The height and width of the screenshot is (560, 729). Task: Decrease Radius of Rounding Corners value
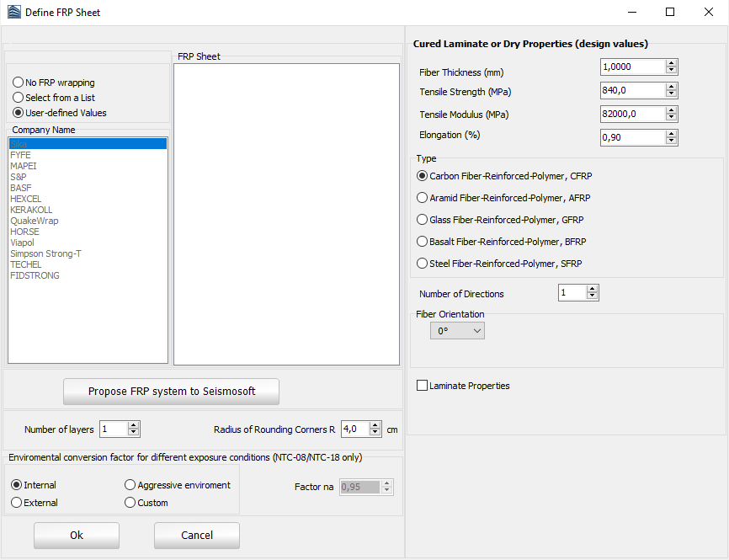point(374,433)
